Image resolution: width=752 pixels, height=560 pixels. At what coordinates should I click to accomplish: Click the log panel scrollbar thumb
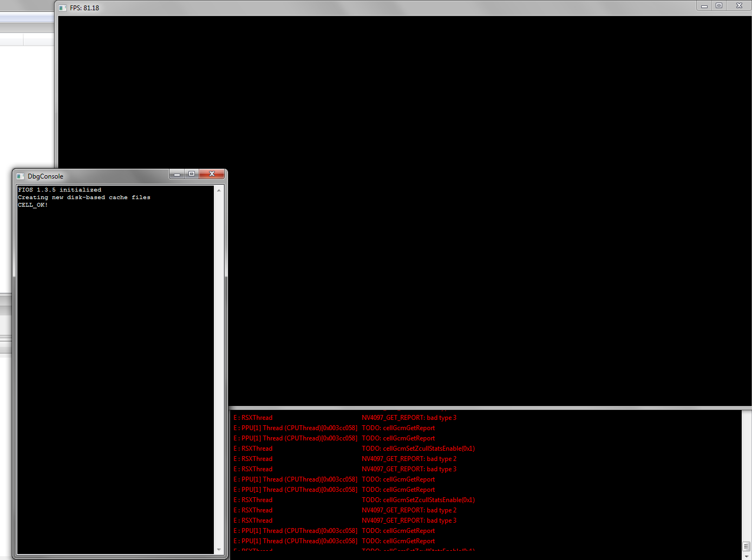point(746,546)
